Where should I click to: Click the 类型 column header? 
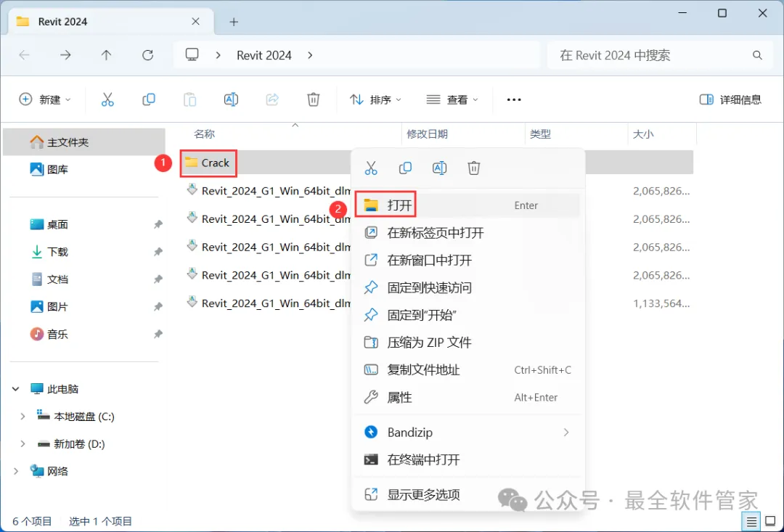pyautogui.click(x=541, y=134)
